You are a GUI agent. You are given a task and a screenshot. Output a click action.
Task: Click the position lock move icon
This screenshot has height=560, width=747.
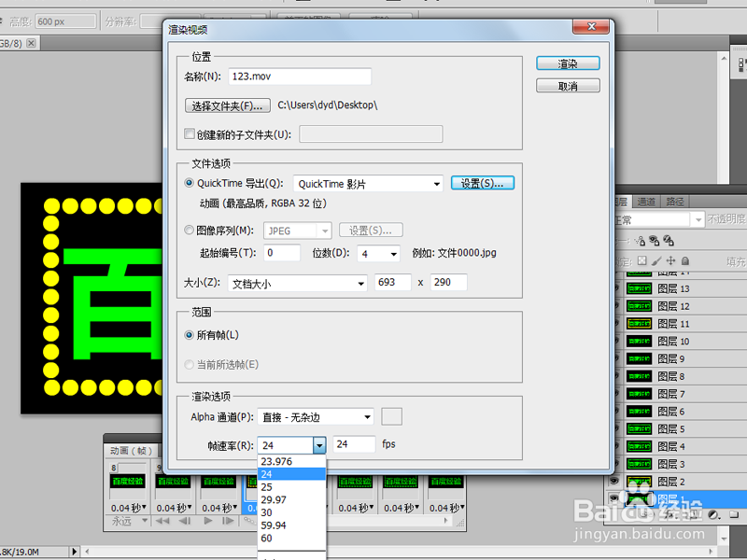coord(670,260)
